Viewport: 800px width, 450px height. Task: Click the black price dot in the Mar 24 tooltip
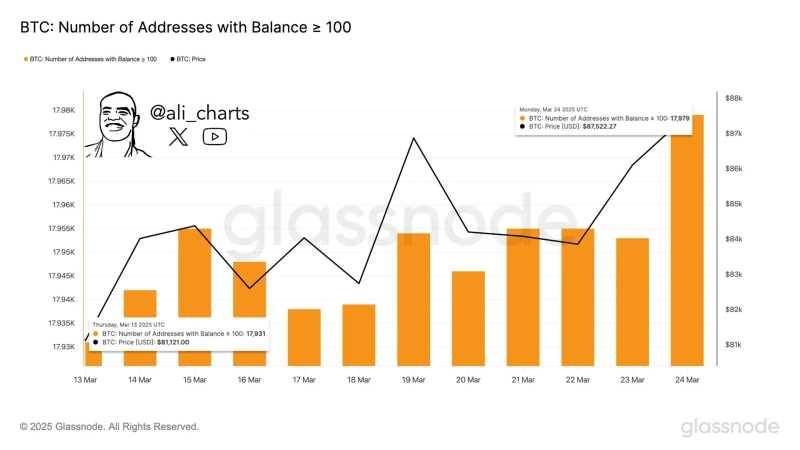pyautogui.click(x=522, y=127)
